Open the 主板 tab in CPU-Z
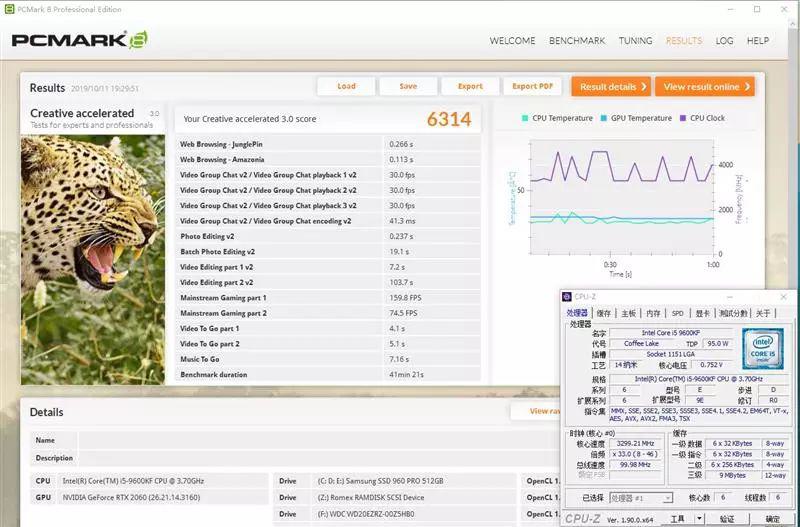 click(629, 313)
